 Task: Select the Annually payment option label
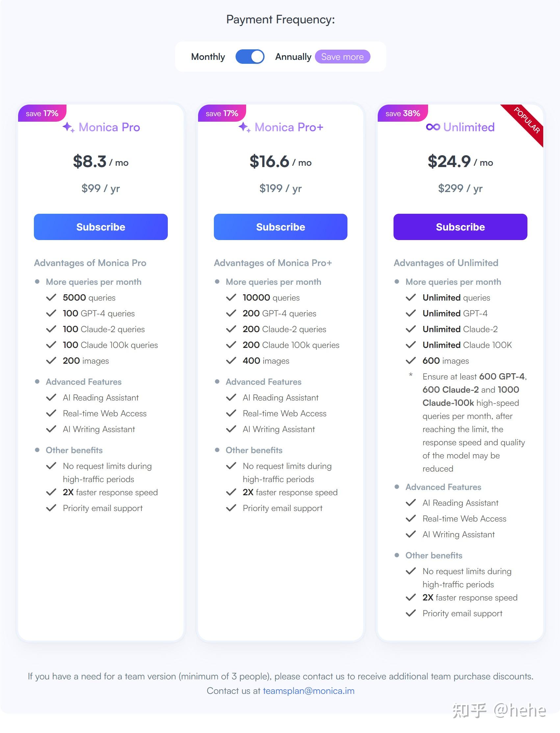tap(293, 57)
